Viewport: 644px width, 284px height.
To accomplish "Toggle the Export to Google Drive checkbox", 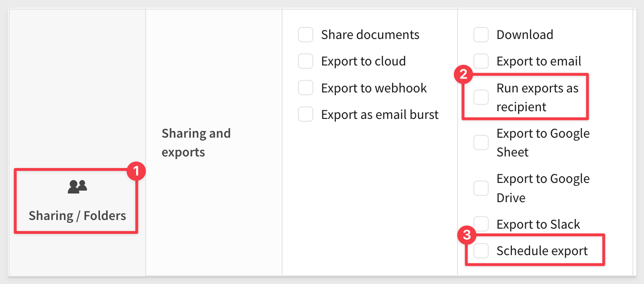I will pyautogui.click(x=481, y=188).
